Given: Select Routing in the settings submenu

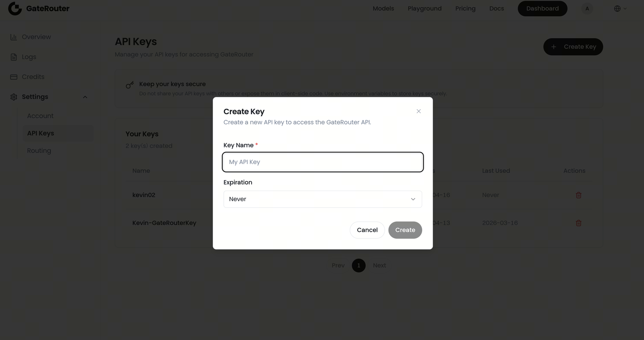Looking at the screenshot, I should (x=39, y=150).
